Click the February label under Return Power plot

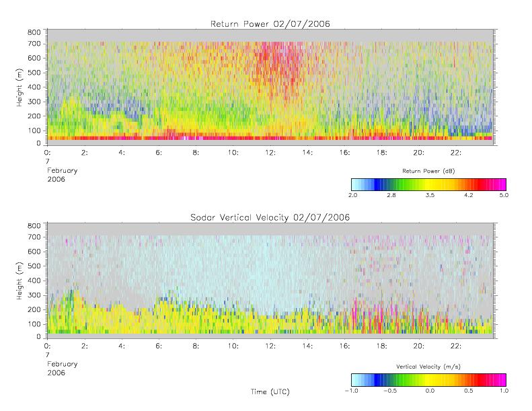click(x=63, y=171)
